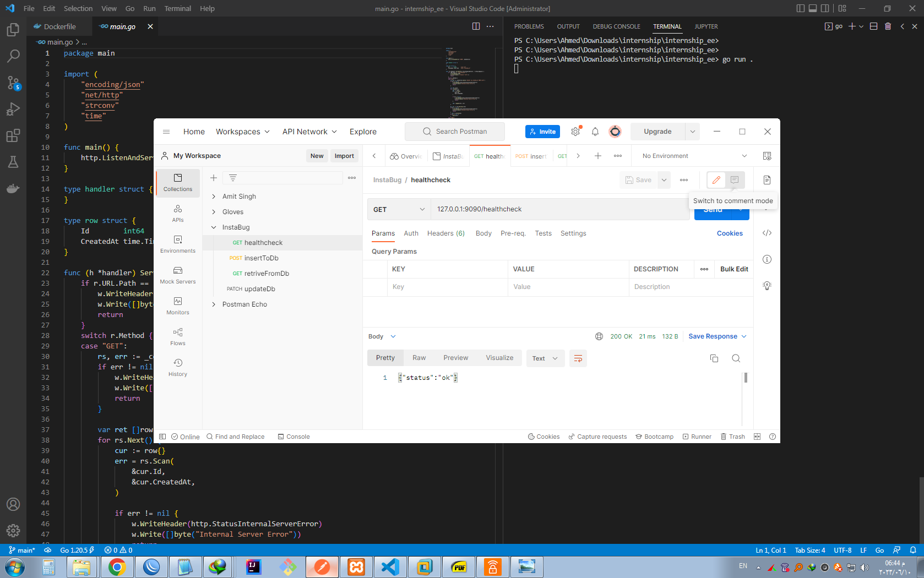Open GET method dropdown

point(399,209)
